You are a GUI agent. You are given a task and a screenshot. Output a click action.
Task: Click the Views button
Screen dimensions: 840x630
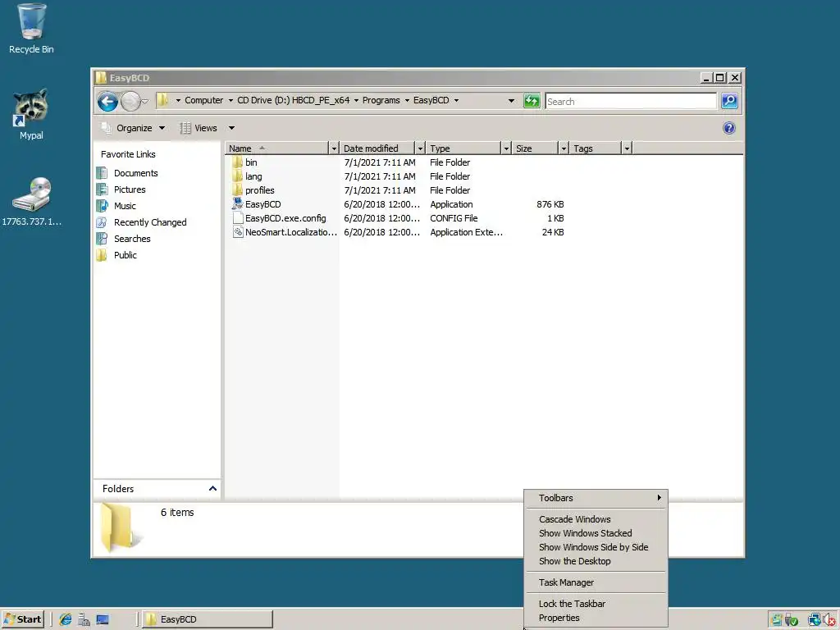pyautogui.click(x=199, y=128)
